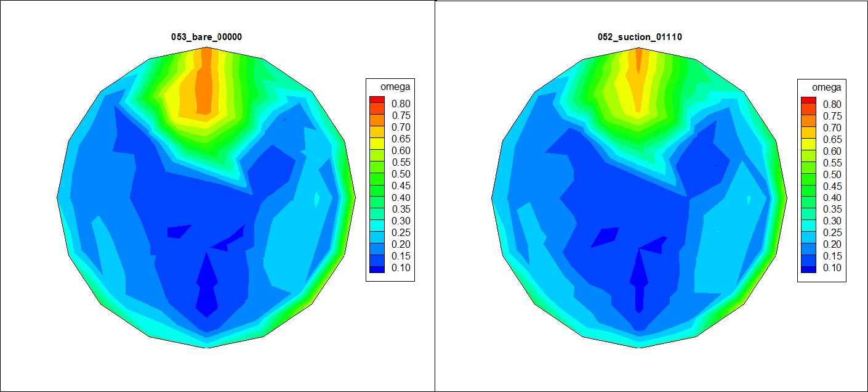Screen dimensions: 868x392
Task: Click the red top swatch in right legend
Action: 807,100
